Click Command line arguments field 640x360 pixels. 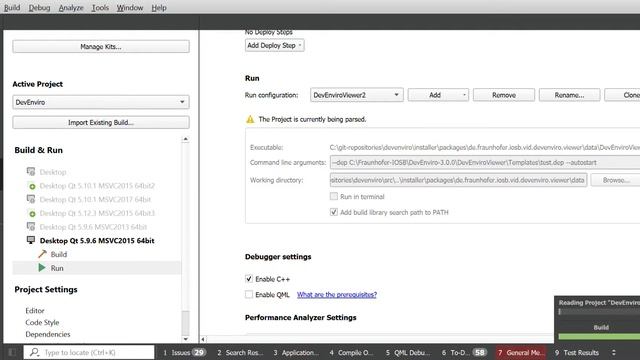tap(485, 162)
